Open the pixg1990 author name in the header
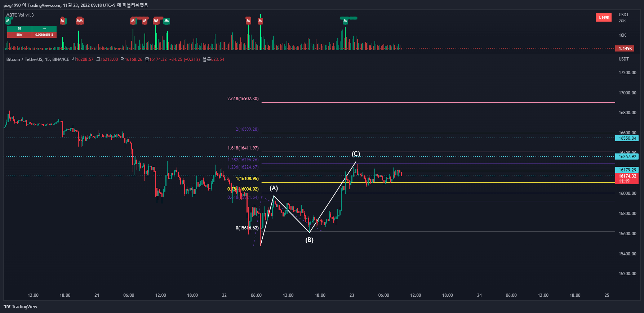The image size is (644, 313). (x=12, y=5)
